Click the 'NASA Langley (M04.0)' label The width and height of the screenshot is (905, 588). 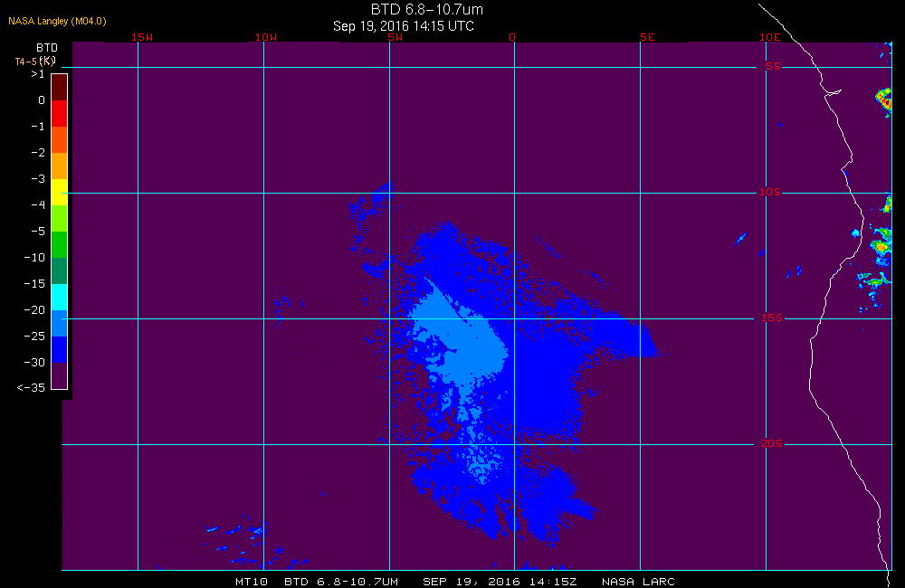57,21
